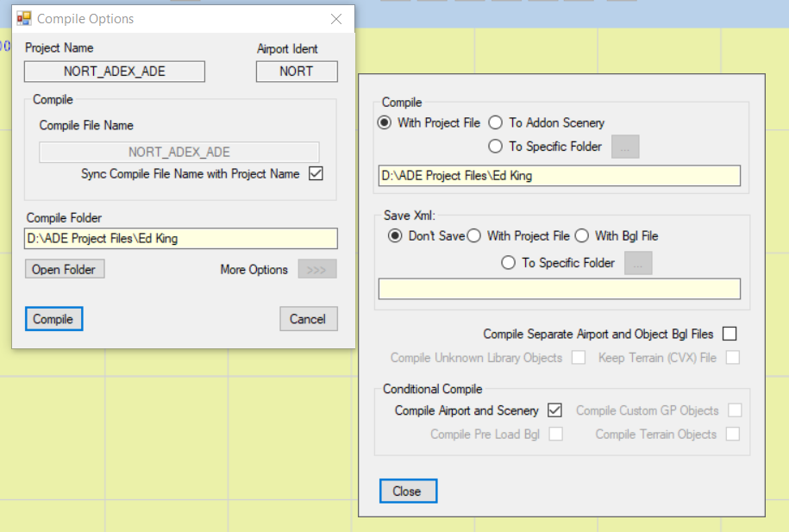Close the Compile Options dialog window
The height and width of the screenshot is (532, 789).
click(336, 18)
